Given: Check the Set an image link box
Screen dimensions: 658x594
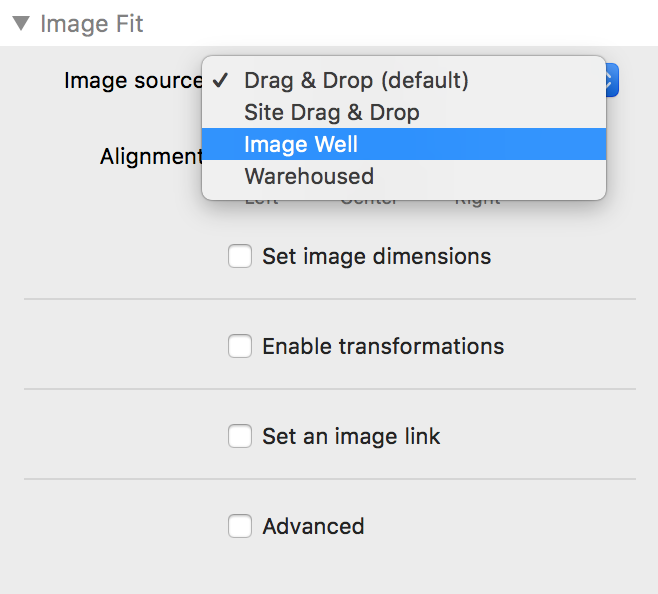Looking at the screenshot, I should click(x=240, y=437).
